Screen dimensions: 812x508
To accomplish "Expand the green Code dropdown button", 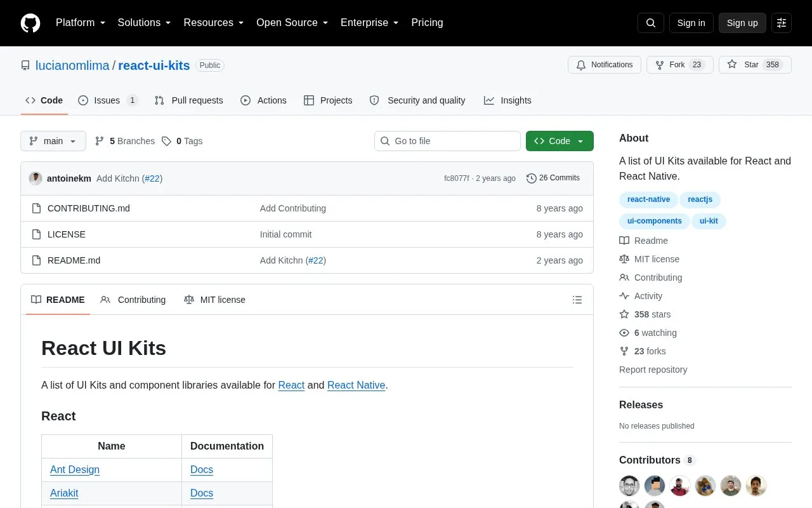I will [x=560, y=141].
